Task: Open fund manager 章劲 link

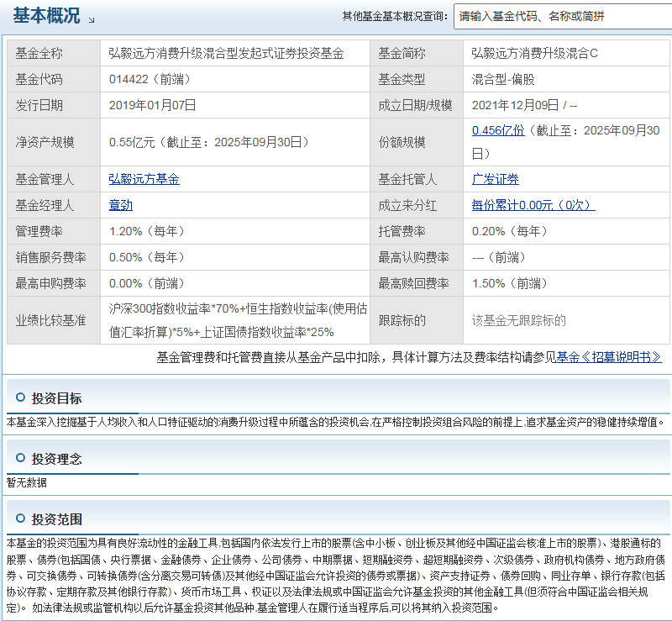Action: pos(121,205)
